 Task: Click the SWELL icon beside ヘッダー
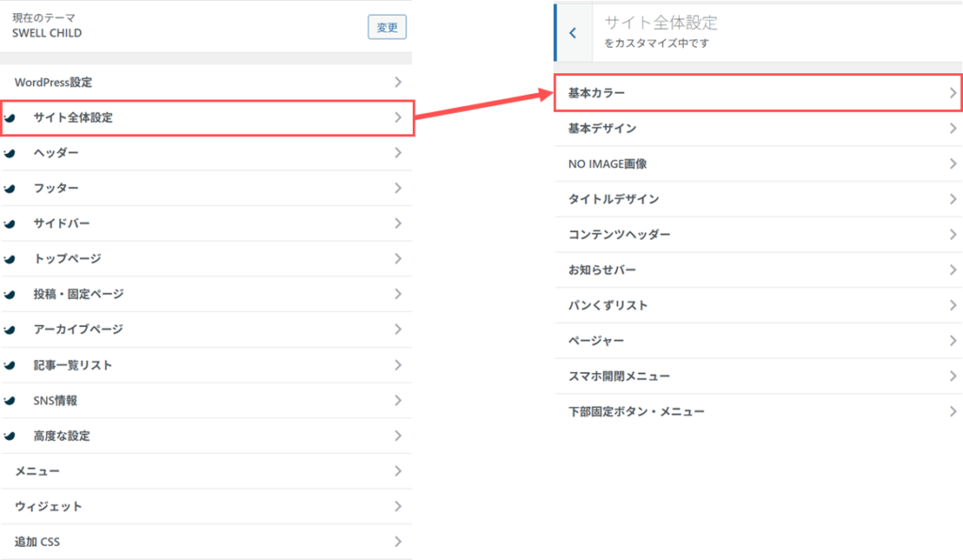pyautogui.click(x=9, y=153)
